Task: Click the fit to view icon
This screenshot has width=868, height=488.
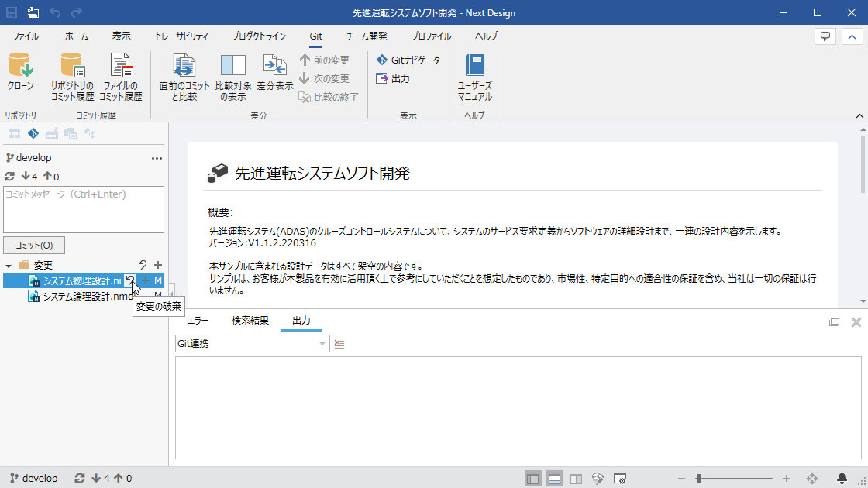Action: coord(812,479)
